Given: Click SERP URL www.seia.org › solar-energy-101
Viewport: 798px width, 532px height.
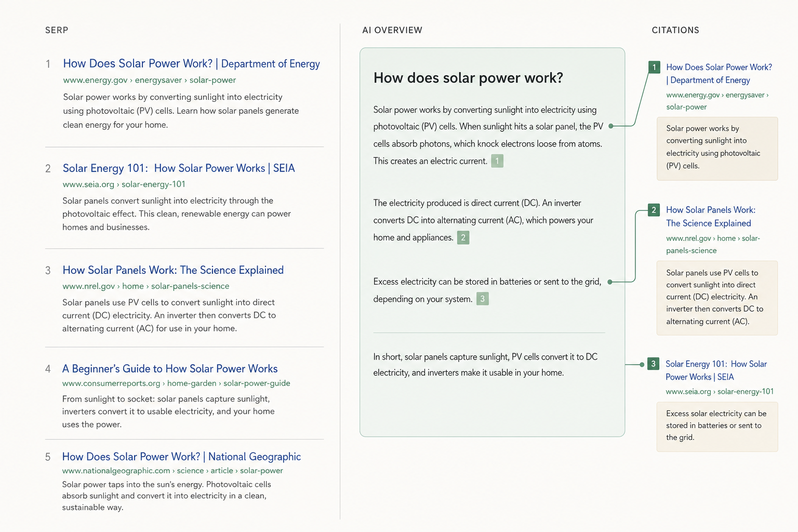Looking at the screenshot, I should [124, 184].
